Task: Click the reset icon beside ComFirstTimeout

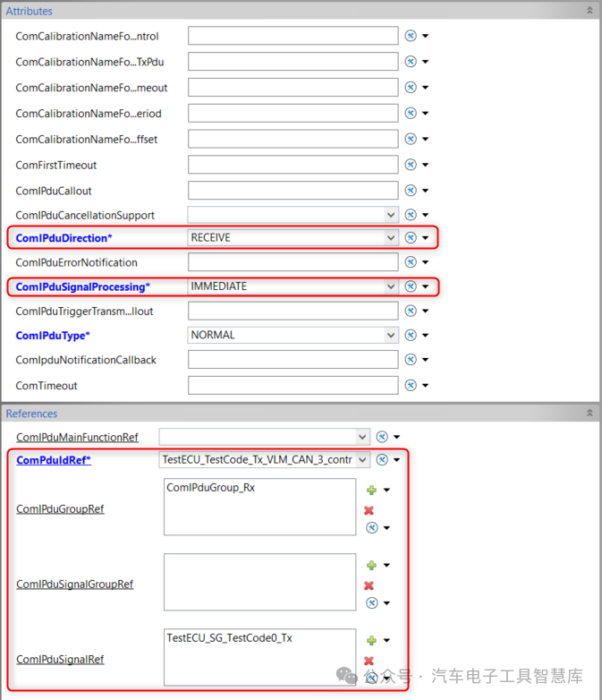Action: click(411, 165)
